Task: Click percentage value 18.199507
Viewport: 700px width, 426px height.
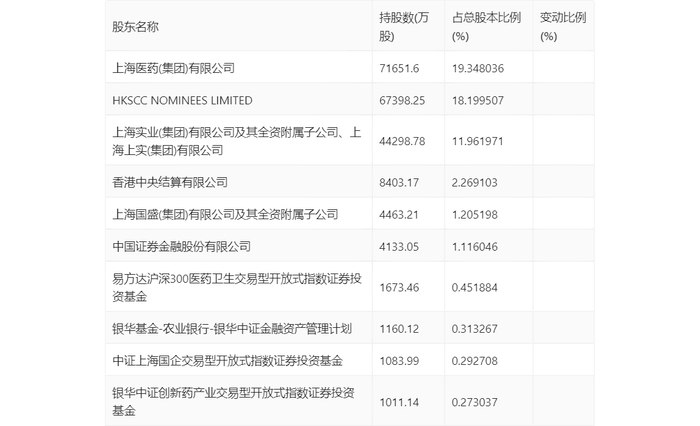Action: click(x=478, y=100)
